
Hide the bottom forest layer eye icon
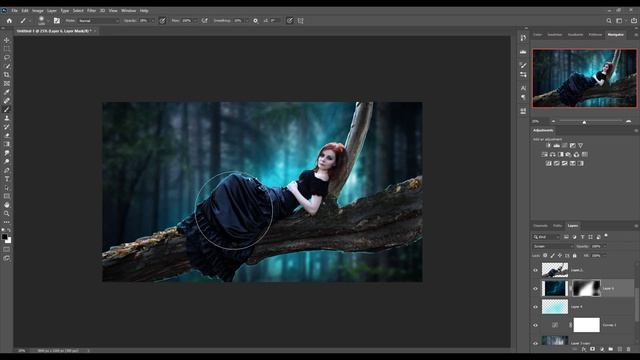536,343
